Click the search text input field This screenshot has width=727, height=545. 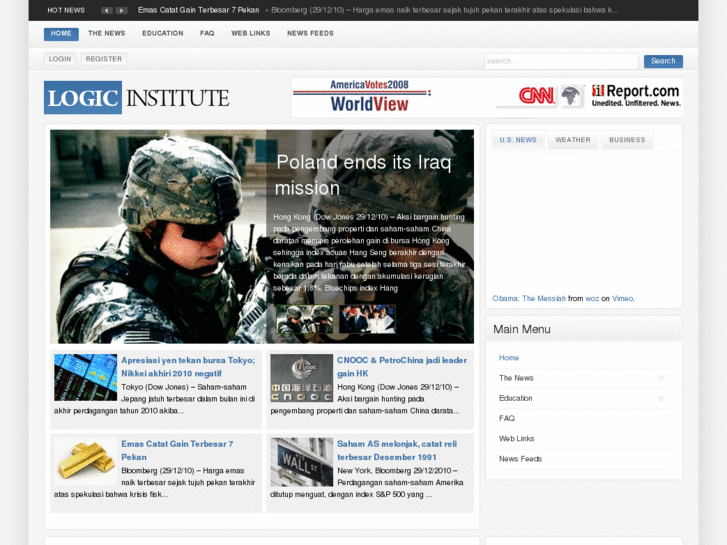tap(560, 61)
